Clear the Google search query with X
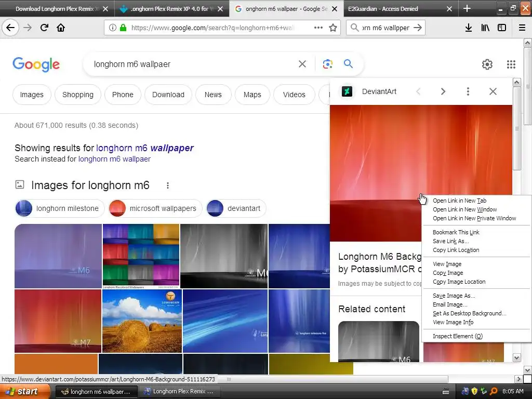 [x=302, y=64]
